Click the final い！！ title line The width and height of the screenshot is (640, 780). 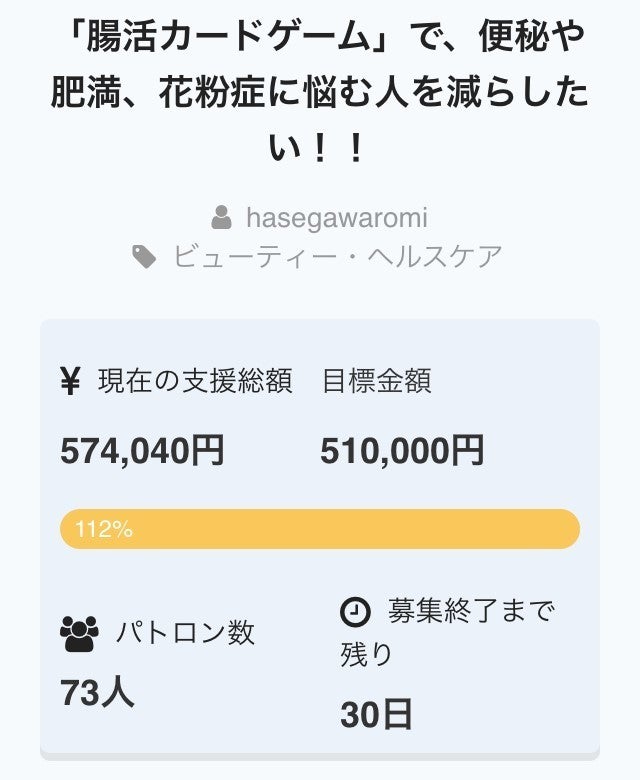tap(320, 150)
